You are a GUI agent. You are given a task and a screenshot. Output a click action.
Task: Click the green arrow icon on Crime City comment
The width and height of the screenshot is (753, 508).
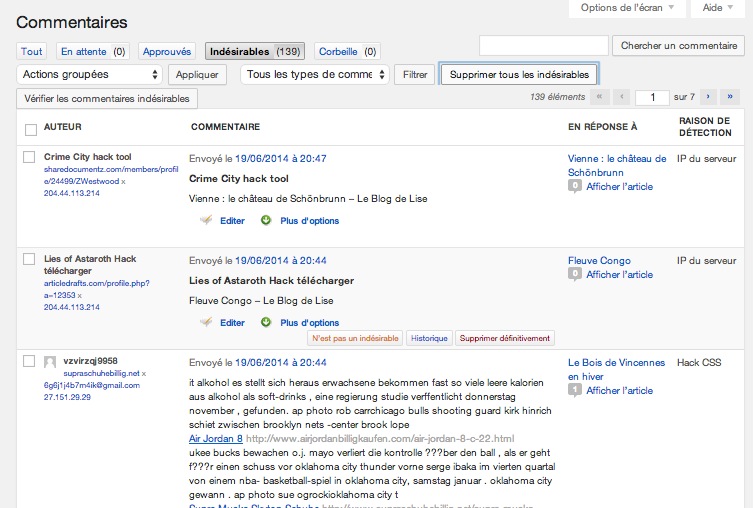tap(266, 221)
